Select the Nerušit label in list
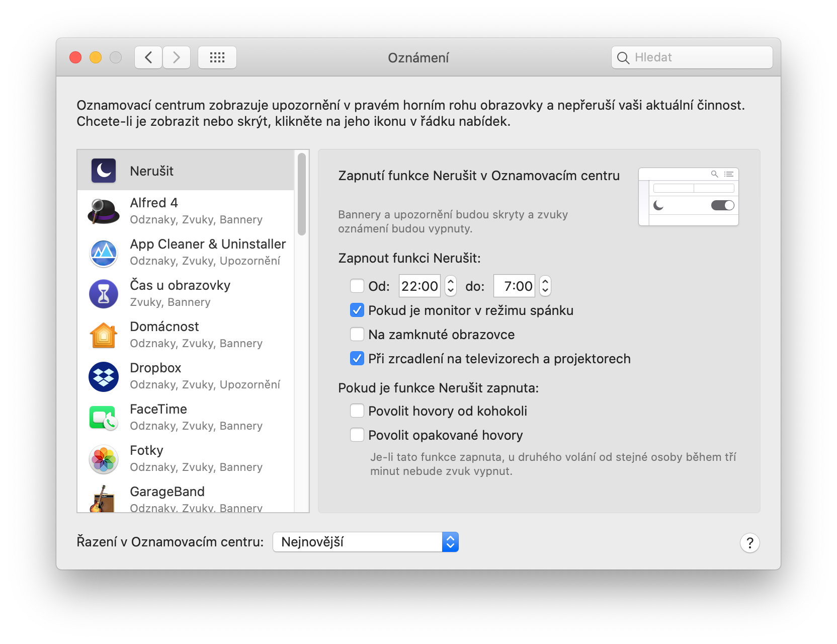Image resolution: width=837 pixels, height=644 pixels. [x=151, y=171]
